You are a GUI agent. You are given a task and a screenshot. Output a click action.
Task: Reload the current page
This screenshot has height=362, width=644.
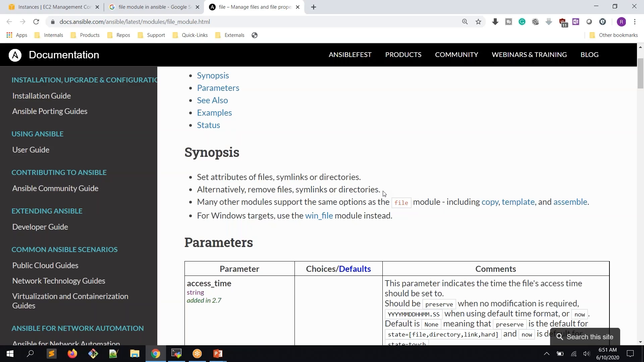pos(36,22)
